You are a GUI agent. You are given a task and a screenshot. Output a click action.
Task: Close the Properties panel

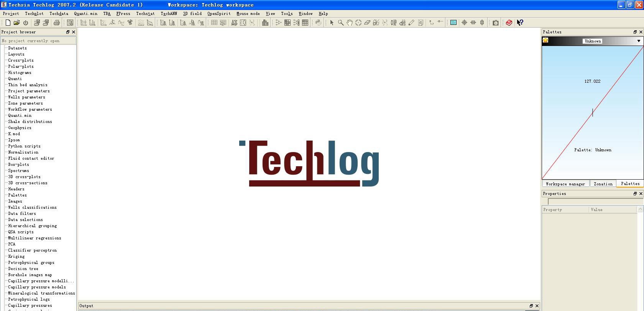coord(641,194)
